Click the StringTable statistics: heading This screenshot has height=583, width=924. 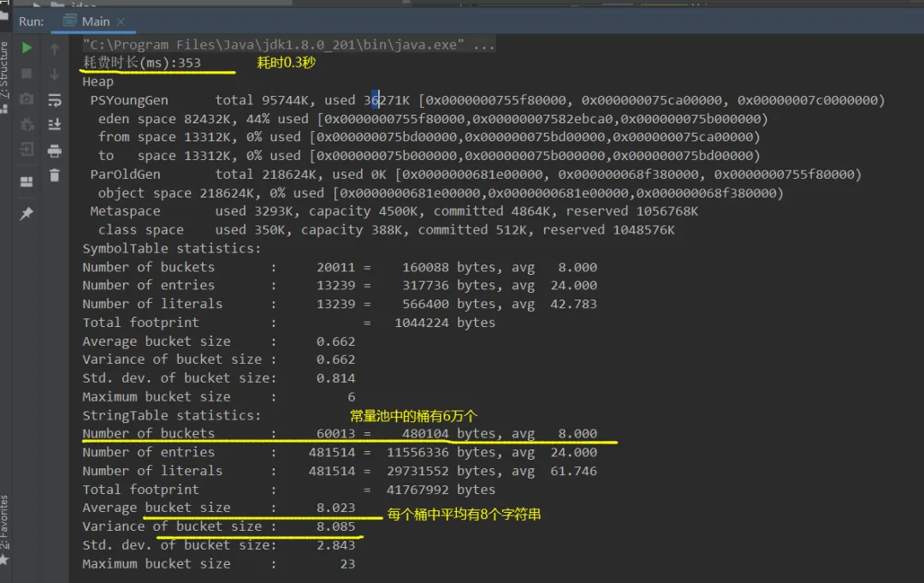pos(171,415)
